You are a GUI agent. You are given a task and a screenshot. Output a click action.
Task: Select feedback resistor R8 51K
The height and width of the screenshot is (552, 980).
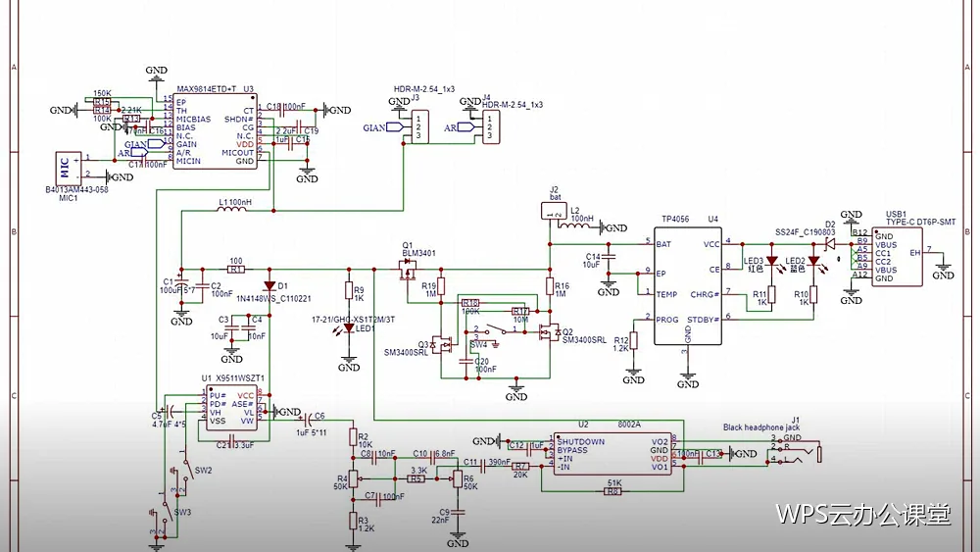pyautogui.click(x=613, y=491)
